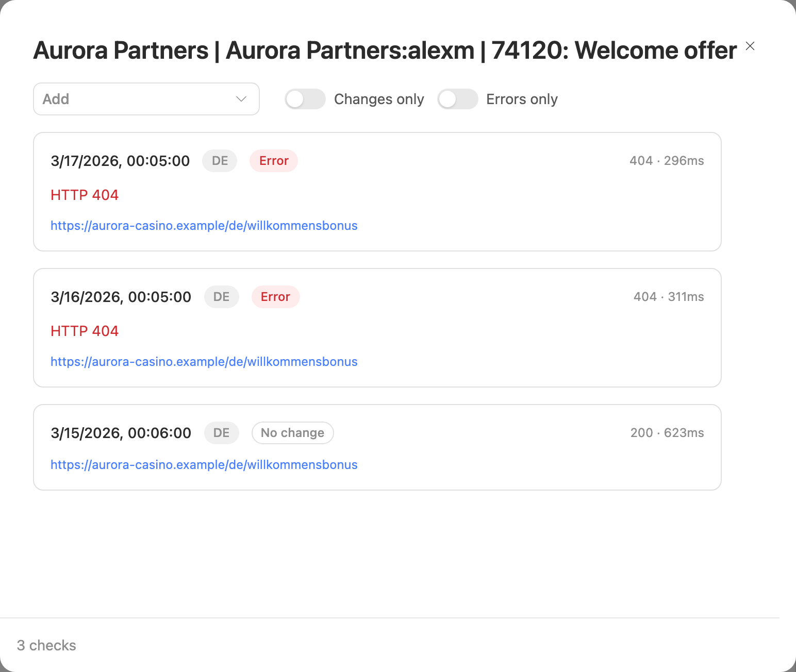Open the willkommensbonus link in the 3/16/2026 check
The height and width of the screenshot is (672, 796).
(x=204, y=362)
